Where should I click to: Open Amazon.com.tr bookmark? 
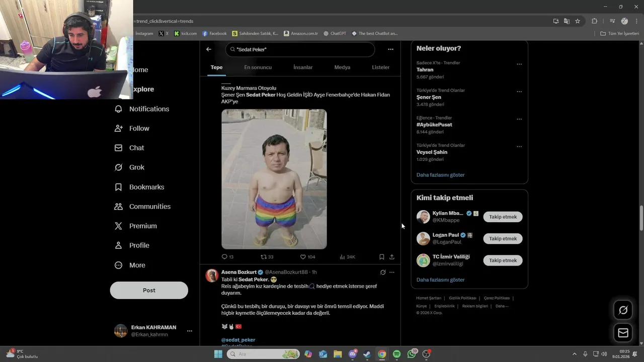(300, 34)
